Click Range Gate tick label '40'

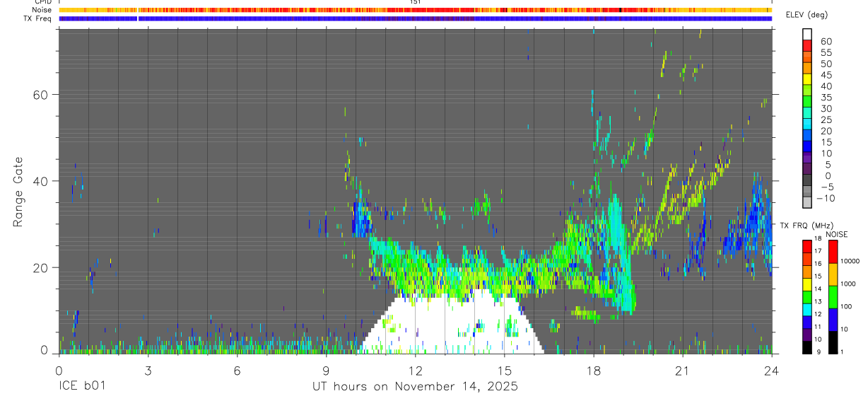tap(42, 181)
